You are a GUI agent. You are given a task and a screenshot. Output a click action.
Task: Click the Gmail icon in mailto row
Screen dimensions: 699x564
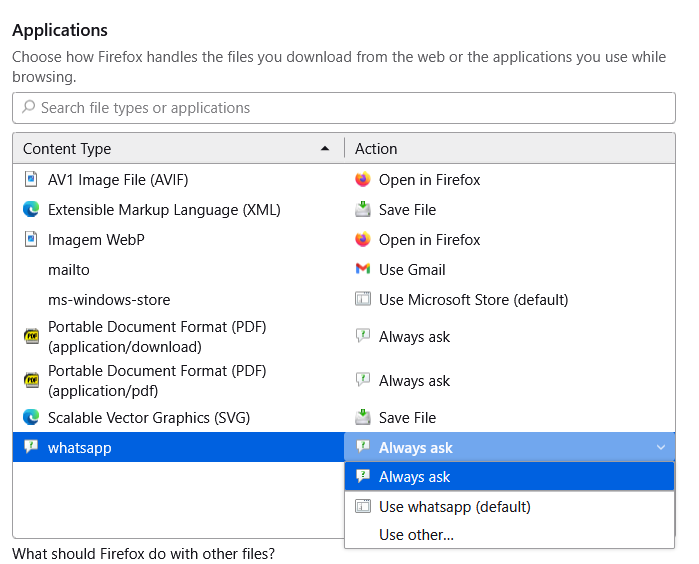coord(363,269)
